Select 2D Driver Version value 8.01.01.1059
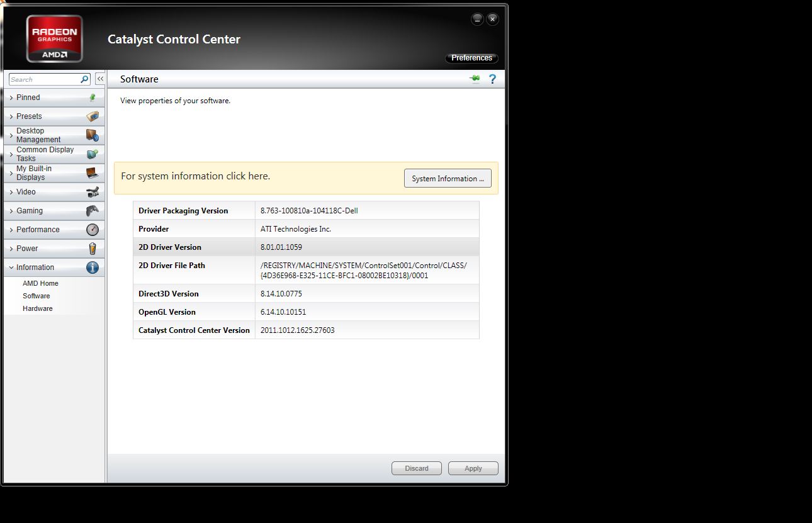The width and height of the screenshot is (812, 523). 281,247
